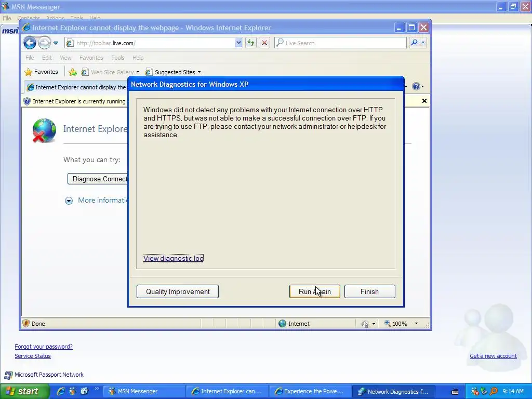
Task: Click the status bar shield icon next to Done
Action: (x=26, y=323)
